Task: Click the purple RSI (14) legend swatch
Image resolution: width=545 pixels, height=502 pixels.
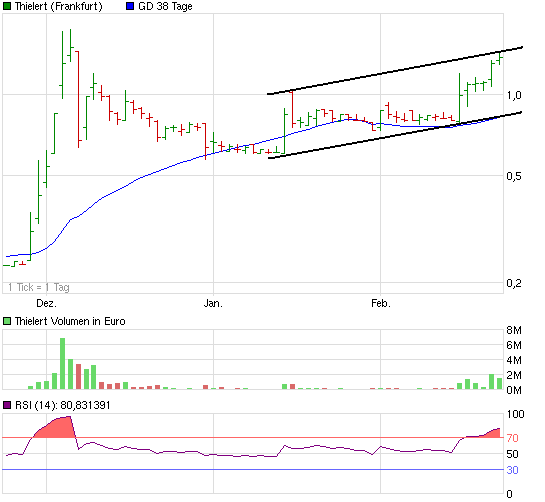Action: [7, 405]
